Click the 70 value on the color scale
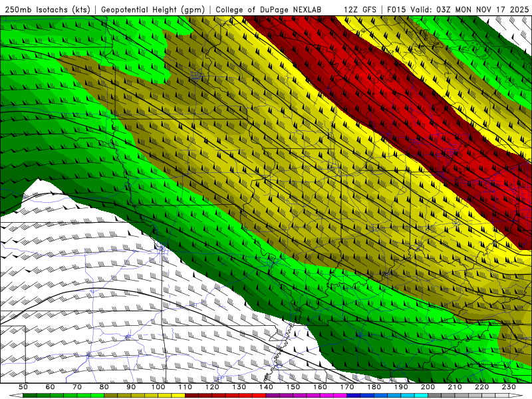 77,387
